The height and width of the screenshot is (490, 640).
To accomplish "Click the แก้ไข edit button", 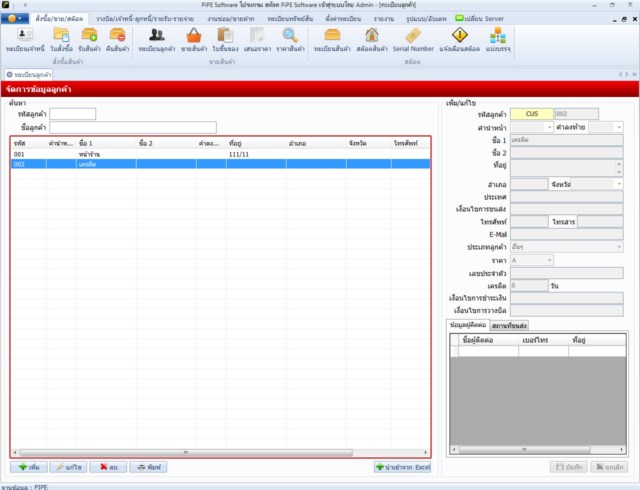I will point(68,467).
